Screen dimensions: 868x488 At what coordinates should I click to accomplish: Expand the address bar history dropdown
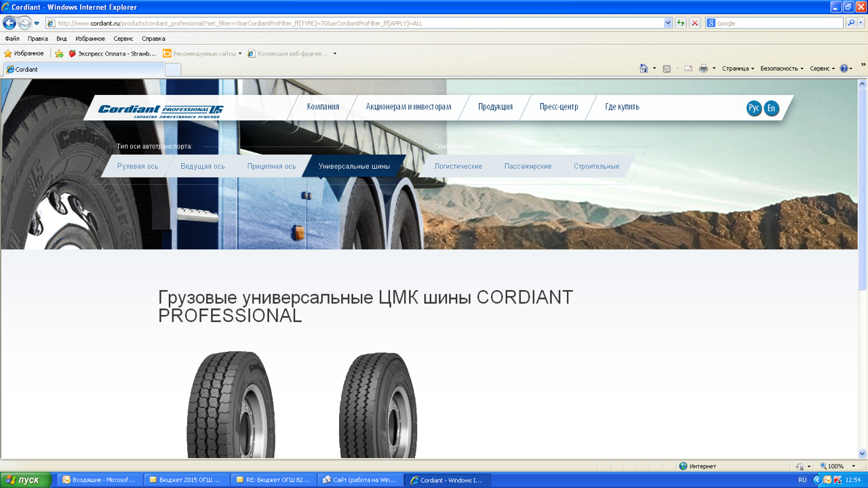[x=668, y=23]
